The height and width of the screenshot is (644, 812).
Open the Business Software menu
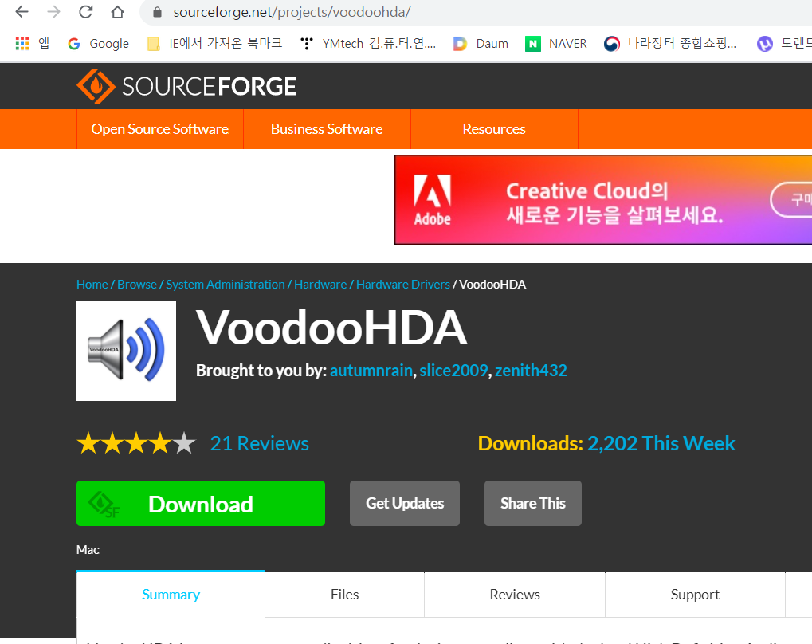point(327,129)
